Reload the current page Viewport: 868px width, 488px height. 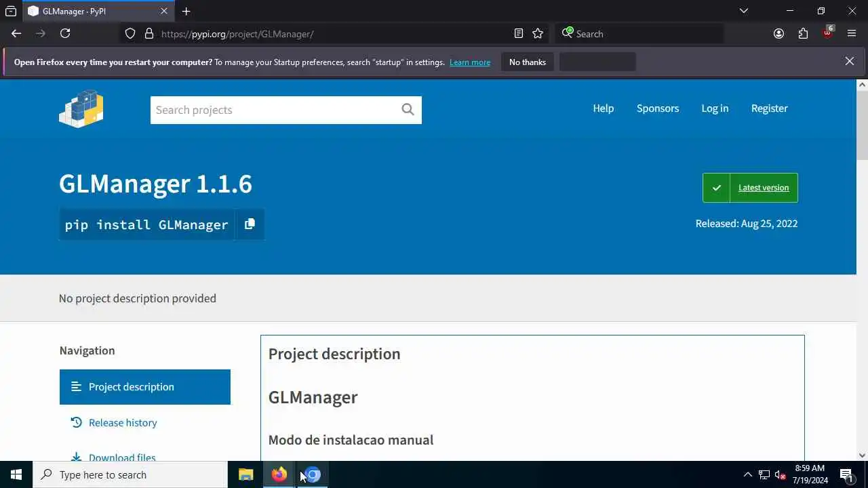pyautogui.click(x=65, y=33)
